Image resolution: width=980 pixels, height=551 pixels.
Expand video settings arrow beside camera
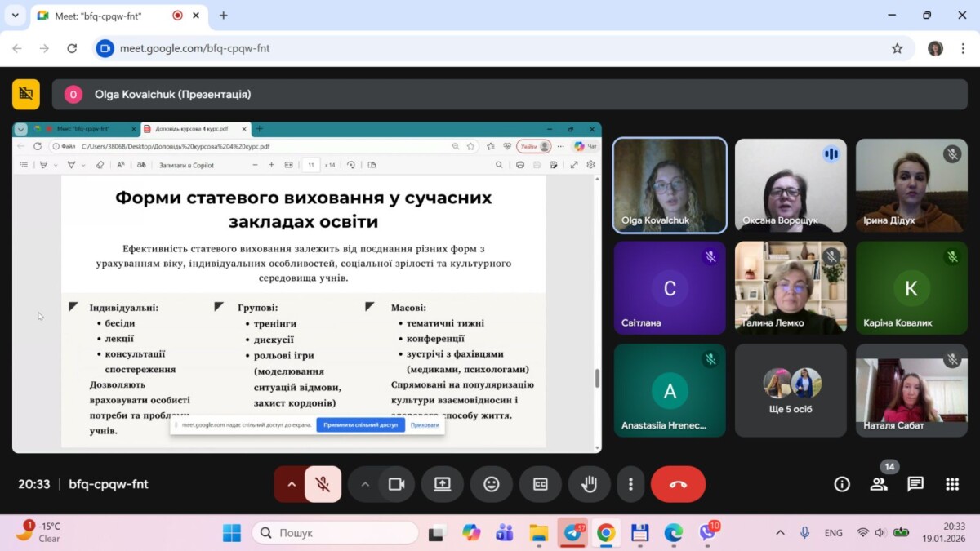(x=365, y=484)
